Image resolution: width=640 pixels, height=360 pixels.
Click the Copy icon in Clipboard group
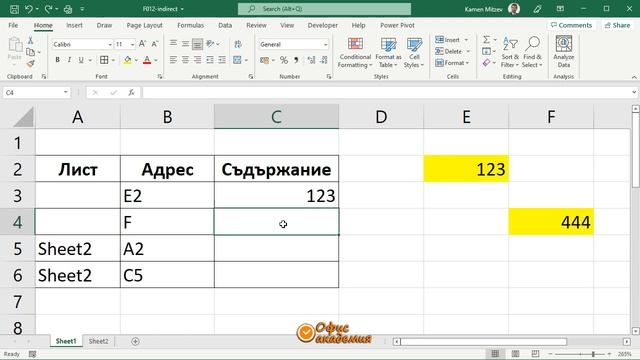[x=30, y=52]
